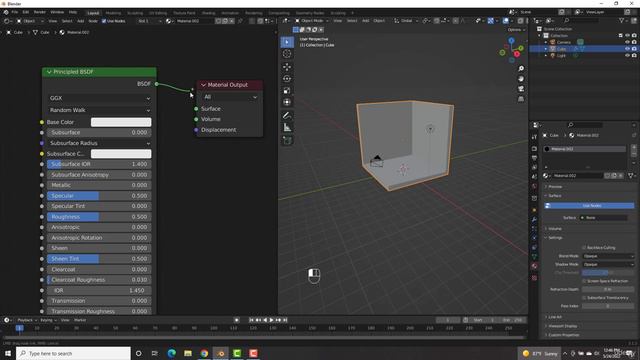Open the Modifier wrench properties tab
The width and height of the screenshot is (640, 360).
pyautogui.click(x=534, y=220)
